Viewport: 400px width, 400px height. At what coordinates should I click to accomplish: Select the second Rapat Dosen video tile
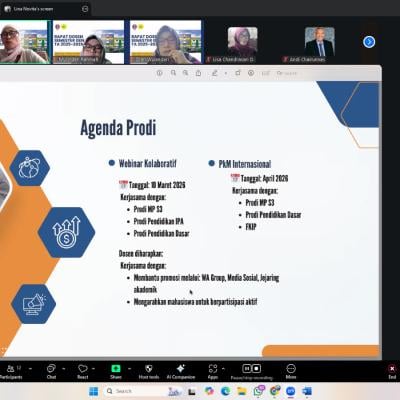[88, 42]
